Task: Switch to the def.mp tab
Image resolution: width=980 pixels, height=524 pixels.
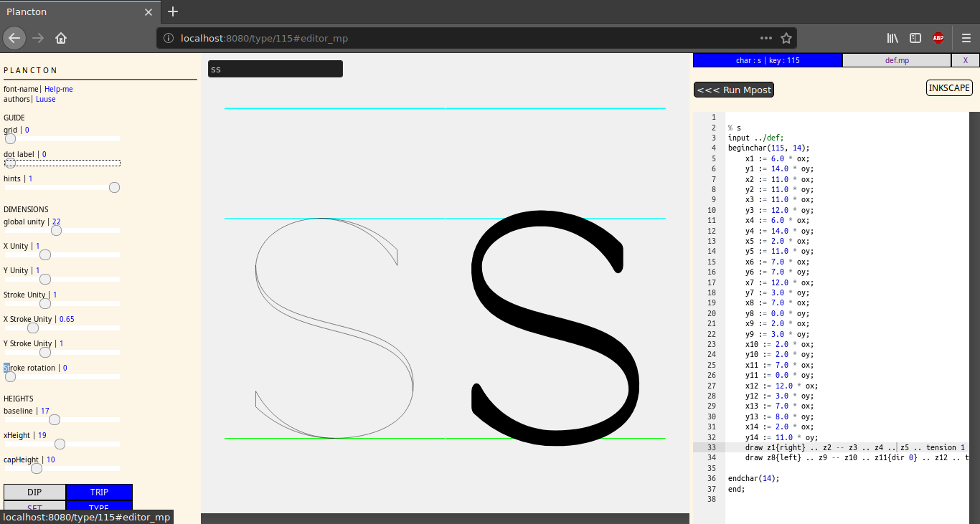Action: (x=897, y=60)
